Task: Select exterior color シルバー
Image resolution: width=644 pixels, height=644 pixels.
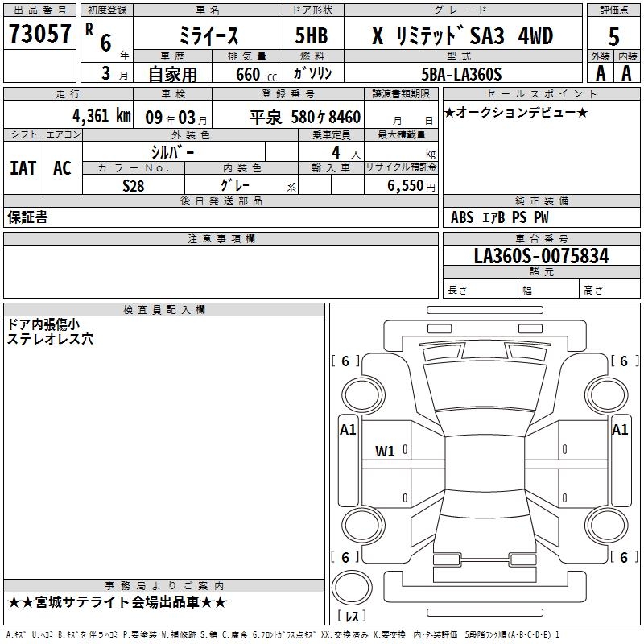Action: 173,152
